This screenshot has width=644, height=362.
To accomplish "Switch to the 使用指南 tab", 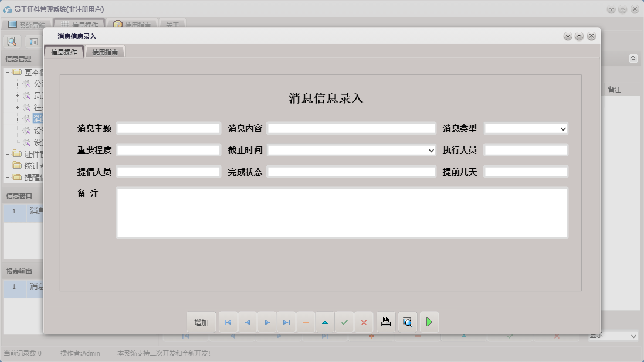I will click(x=105, y=51).
